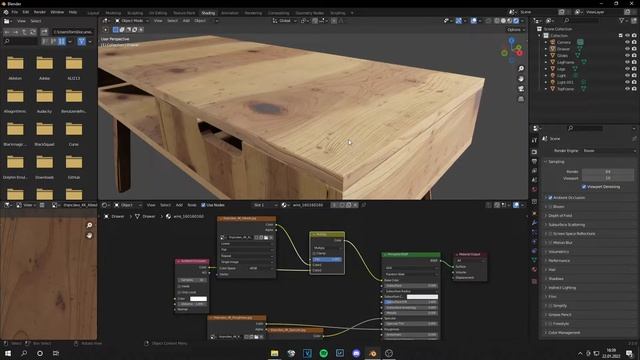This screenshot has width=640, height=360.
Task: Click the navigation gizmo Z axis
Action: point(511,40)
